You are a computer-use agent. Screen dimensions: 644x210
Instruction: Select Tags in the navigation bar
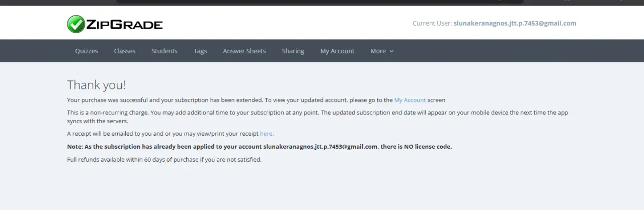click(200, 51)
